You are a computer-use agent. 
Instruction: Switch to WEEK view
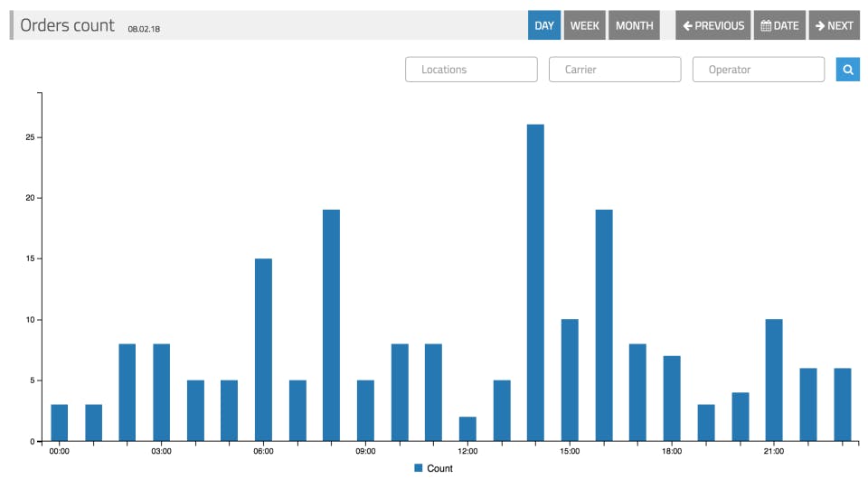[585, 25]
